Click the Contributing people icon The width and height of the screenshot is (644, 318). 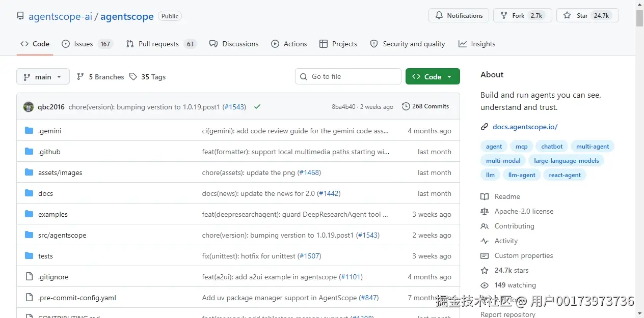pos(485,226)
